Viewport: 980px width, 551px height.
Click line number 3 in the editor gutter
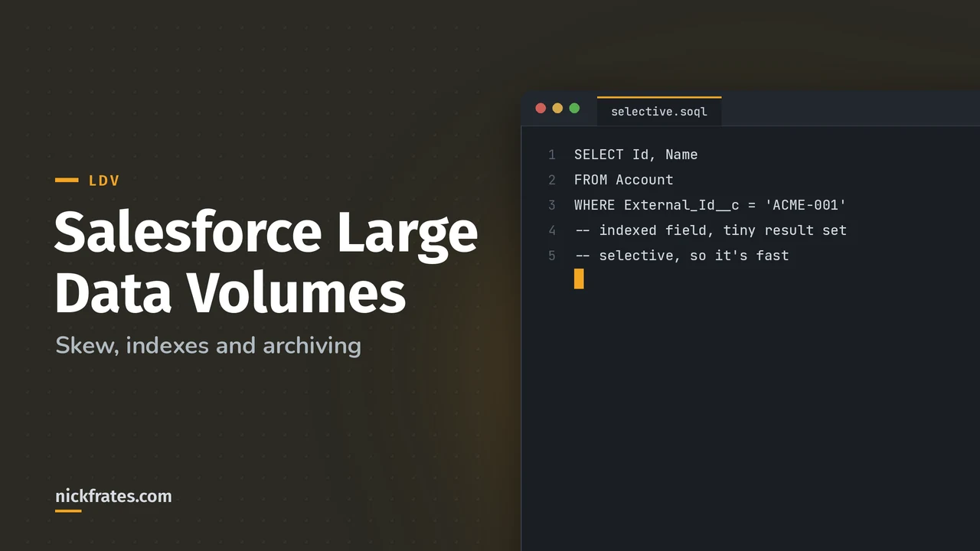(551, 205)
